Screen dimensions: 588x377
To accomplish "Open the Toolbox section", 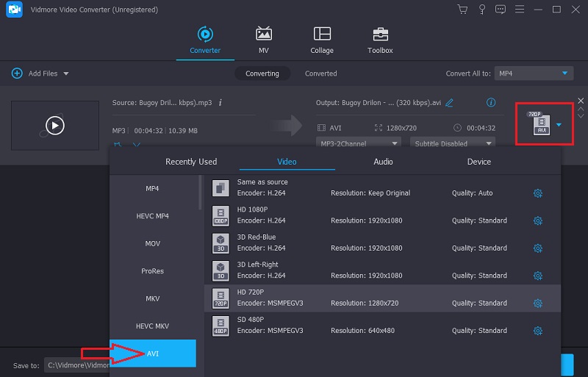I will pos(380,40).
